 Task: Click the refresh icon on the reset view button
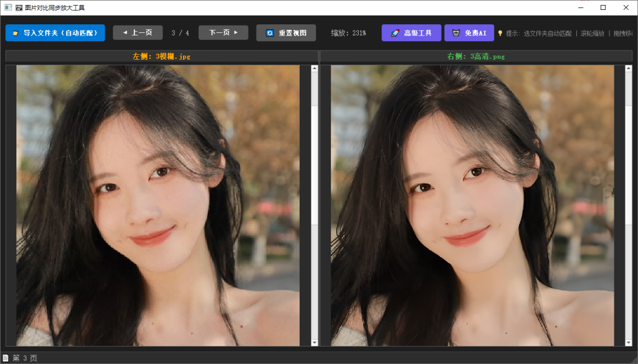tap(270, 34)
